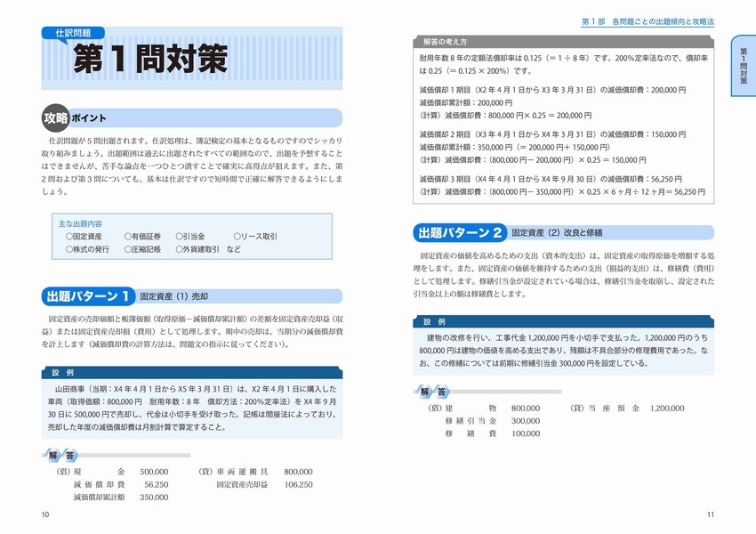Click the vertical '第1問対策' side tab
Viewport: 756px width, 534px height.
744,66
